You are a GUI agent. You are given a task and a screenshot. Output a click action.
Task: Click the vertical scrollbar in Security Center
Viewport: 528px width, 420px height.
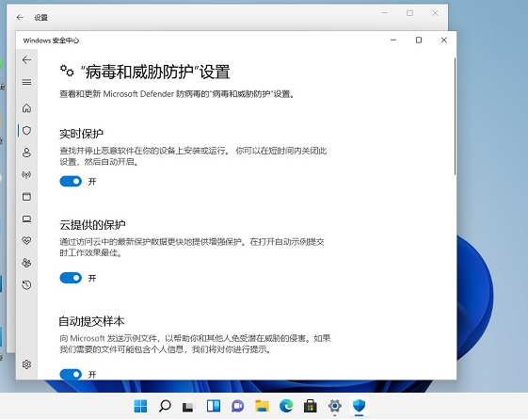tap(455, 116)
